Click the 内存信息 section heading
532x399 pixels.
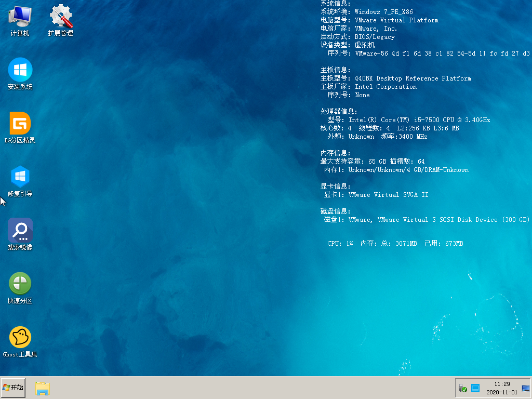coord(335,153)
